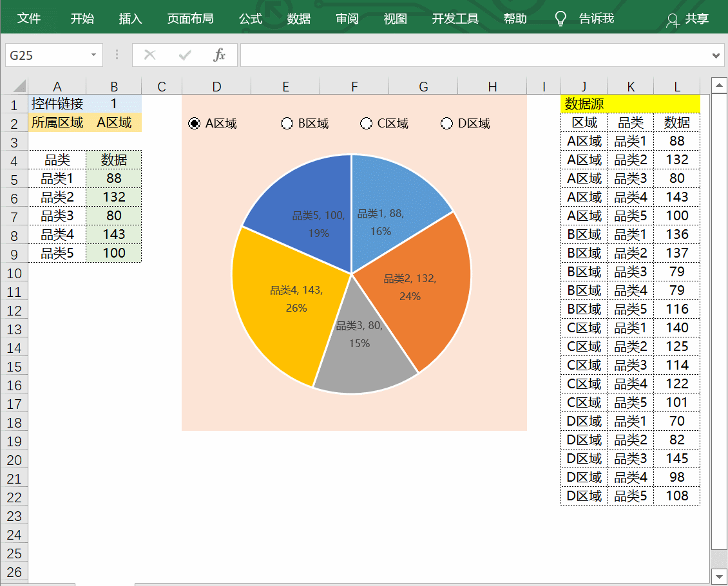Switch to the 插入 tab

131,19
